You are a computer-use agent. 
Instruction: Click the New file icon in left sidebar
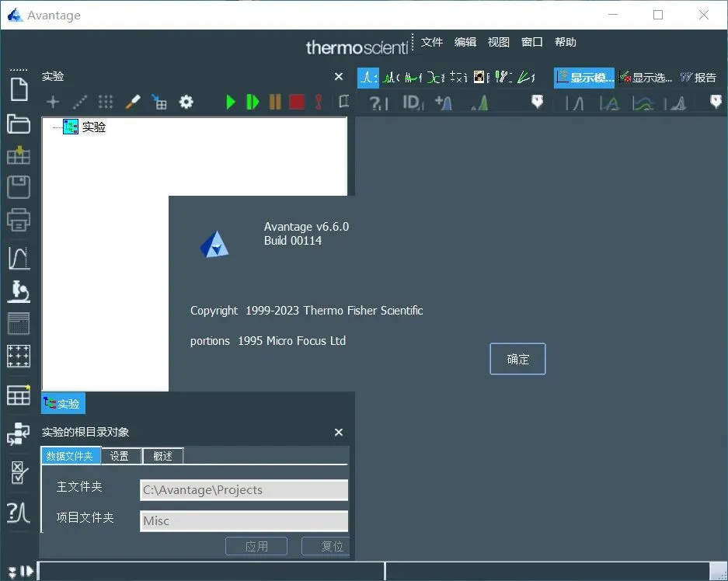pyautogui.click(x=19, y=89)
